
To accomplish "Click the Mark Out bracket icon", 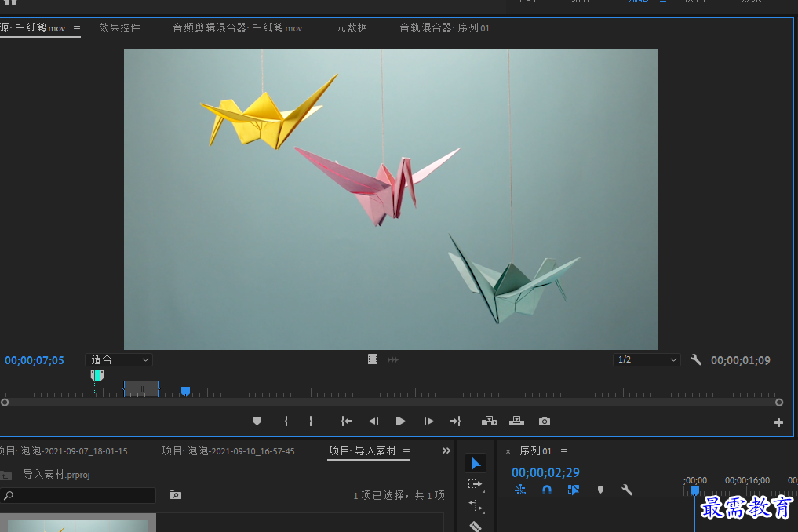I will (x=311, y=421).
